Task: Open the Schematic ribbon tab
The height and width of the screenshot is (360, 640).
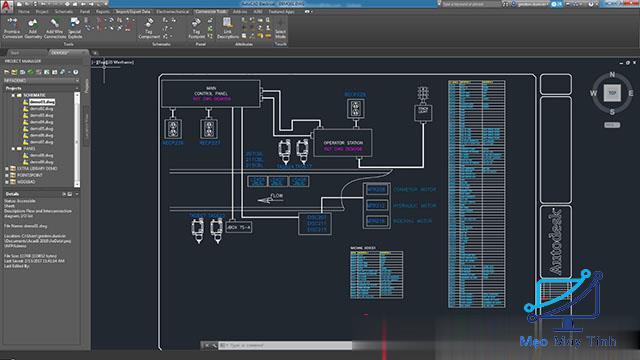Action: [x=64, y=12]
